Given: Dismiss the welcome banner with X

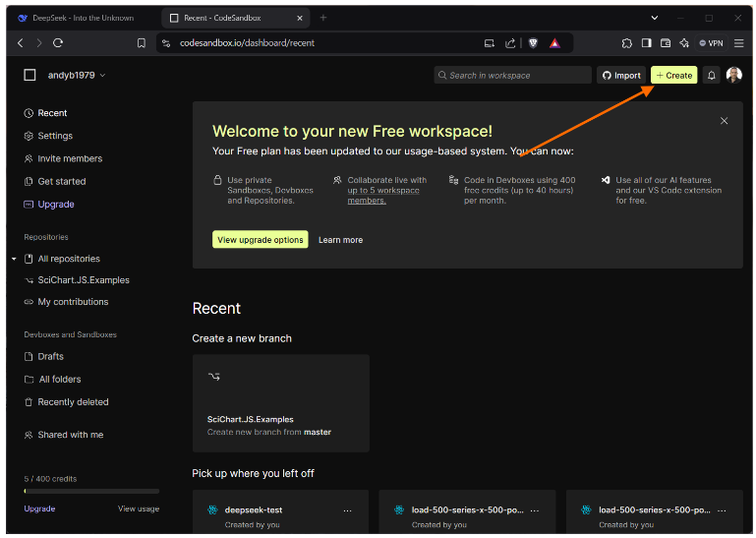Looking at the screenshot, I should point(724,121).
